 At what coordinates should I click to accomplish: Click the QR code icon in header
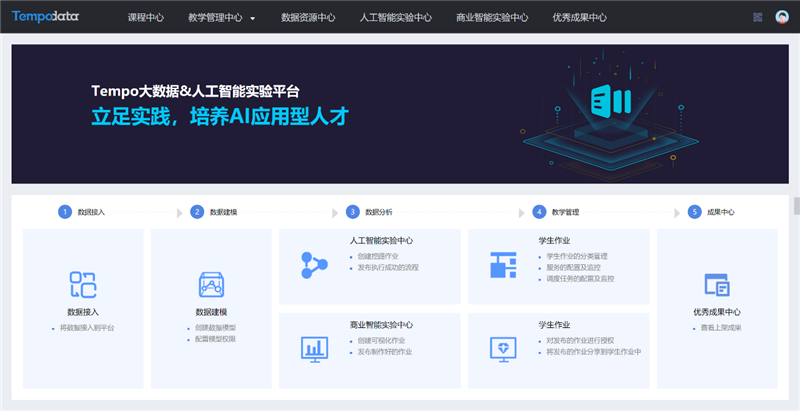click(757, 17)
